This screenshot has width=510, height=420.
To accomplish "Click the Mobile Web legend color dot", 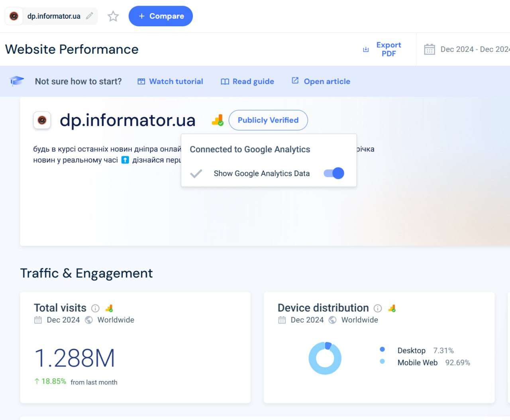I will [x=382, y=361].
